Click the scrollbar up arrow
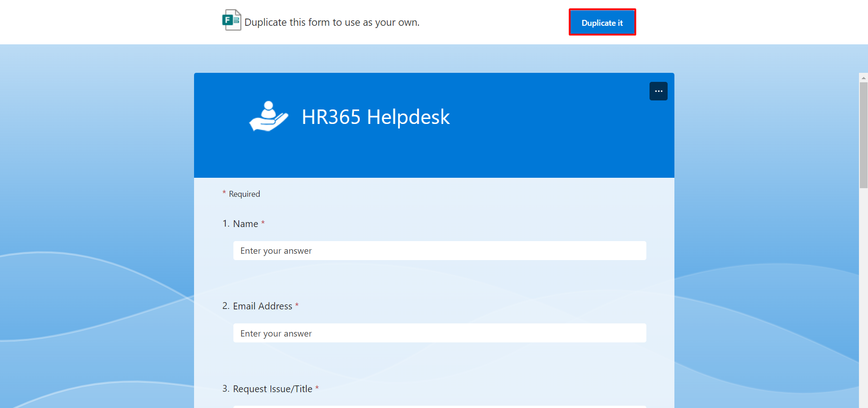 click(x=863, y=78)
